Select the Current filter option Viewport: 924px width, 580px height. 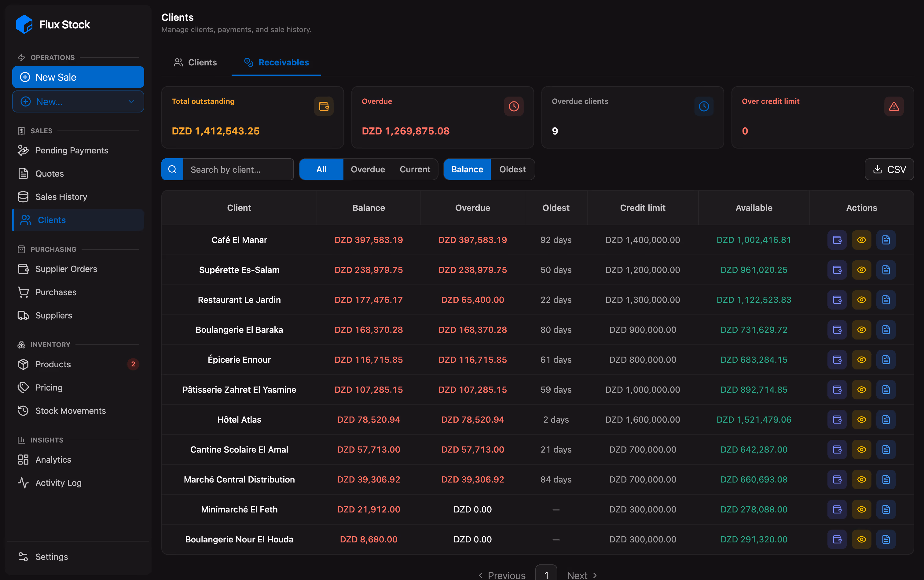click(x=415, y=169)
